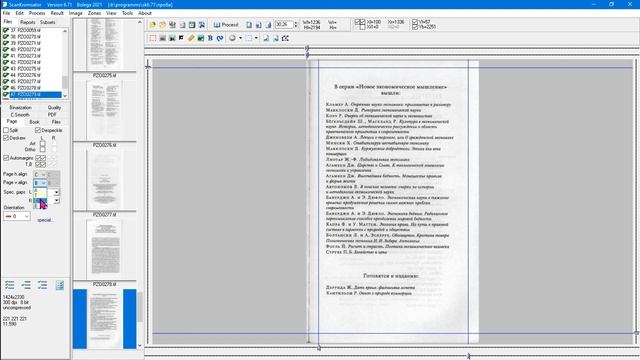Switch to the PDF tab
The image size is (640, 360).
click(x=52, y=115)
